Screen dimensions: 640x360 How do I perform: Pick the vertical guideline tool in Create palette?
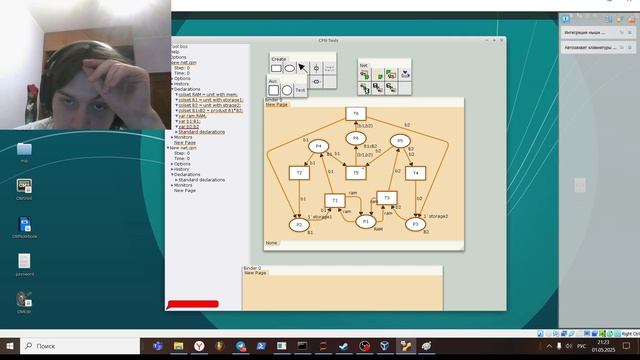point(316,68)
